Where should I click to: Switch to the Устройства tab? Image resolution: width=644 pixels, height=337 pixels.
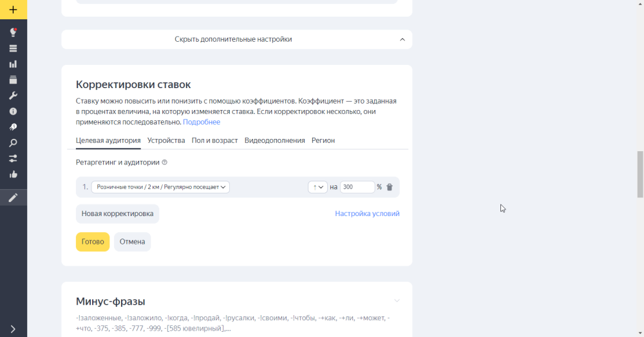tap(166, 140)
